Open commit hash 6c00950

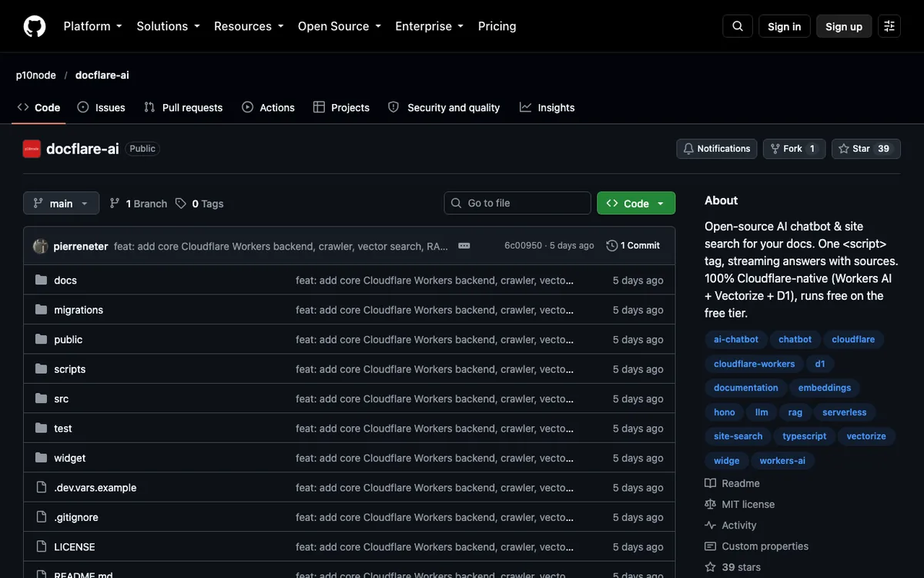524,246
